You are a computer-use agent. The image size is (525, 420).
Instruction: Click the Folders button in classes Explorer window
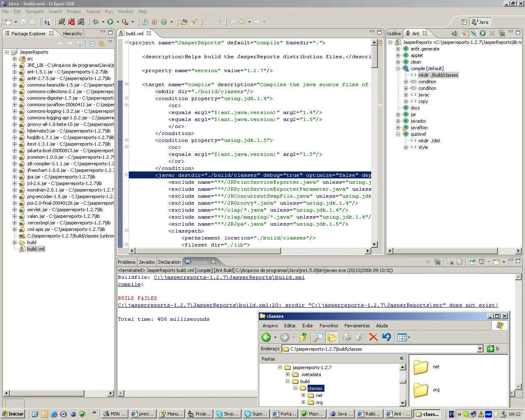[332, 337]
